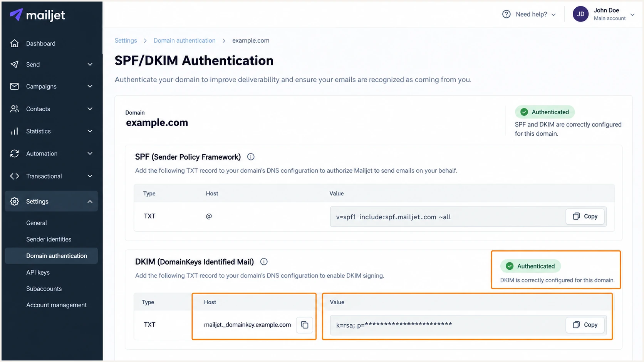This screenshot has width=644, height=362.
Task: Click the SPF row TXT type cell
Action: pyautogui.click(x=149, y=216)
